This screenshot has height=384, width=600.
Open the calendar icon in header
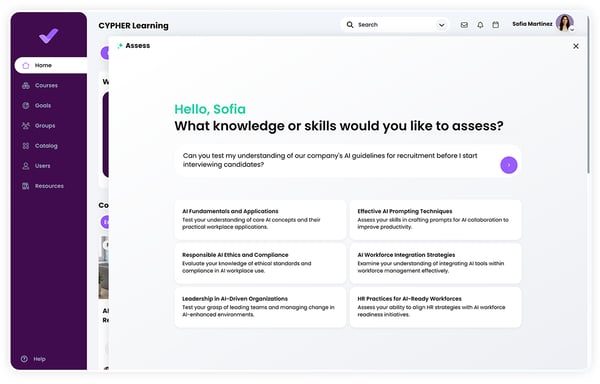[x=496, y=25]
